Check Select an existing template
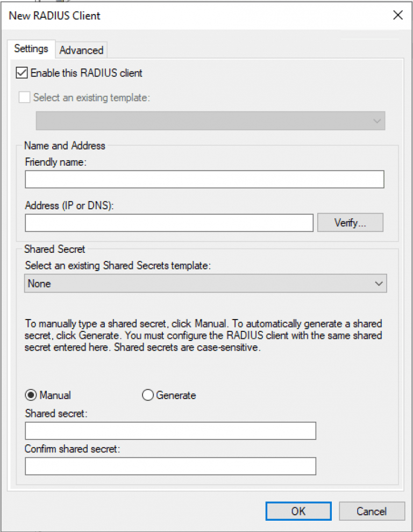Image resolution: width=413 pixels, height=532 pixels. coord(24,97)
